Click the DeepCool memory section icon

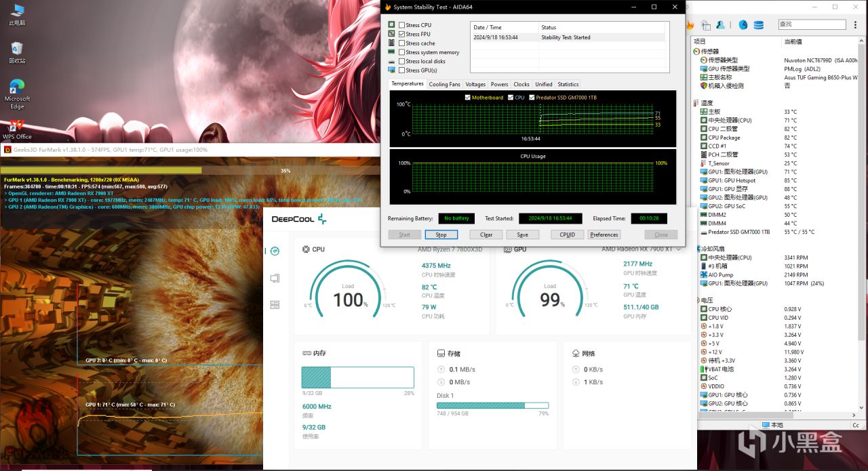coord(306,353)
